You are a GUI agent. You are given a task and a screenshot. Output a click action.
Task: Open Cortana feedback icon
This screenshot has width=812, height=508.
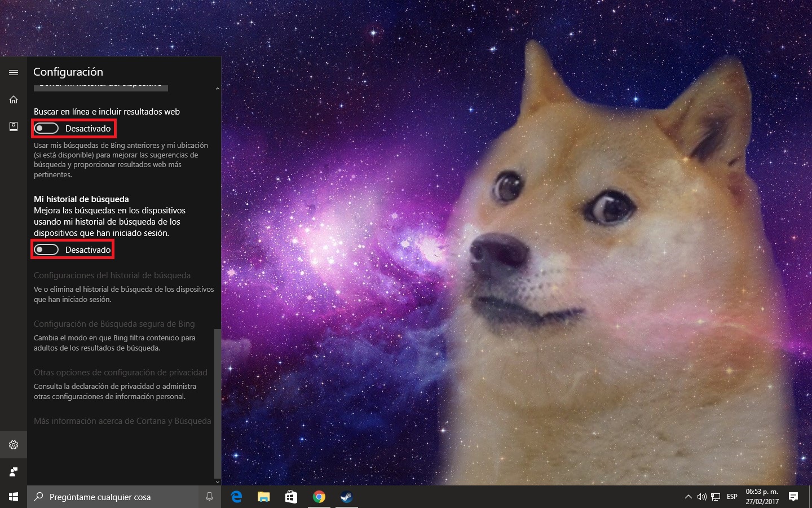(x=14, y=472)
